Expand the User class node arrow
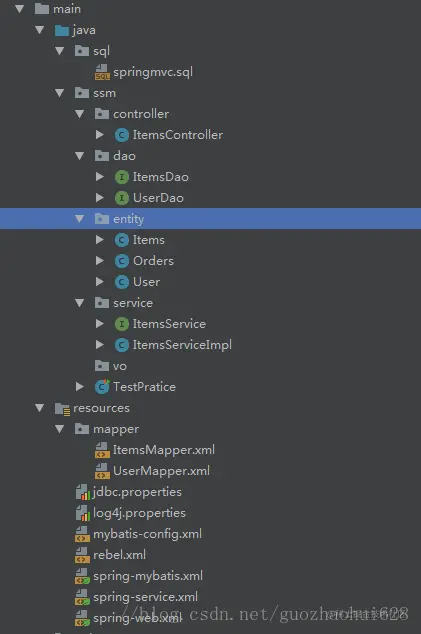 click(x=99, y=282)
